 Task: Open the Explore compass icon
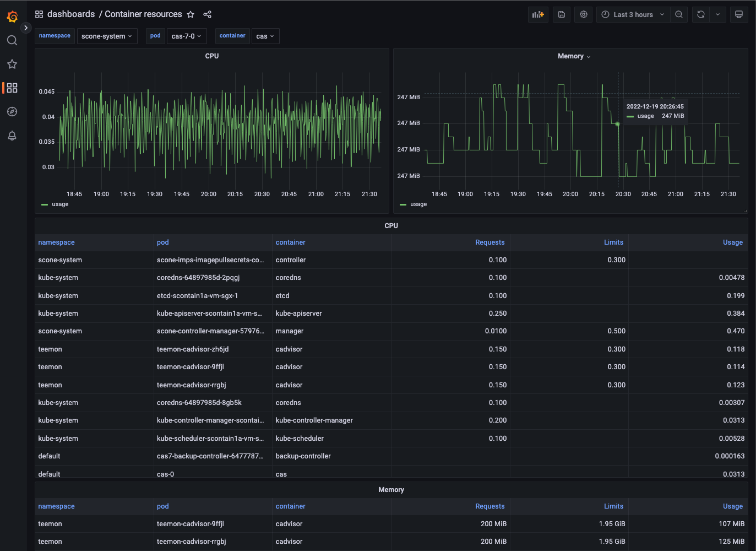(x=12, y=112)
